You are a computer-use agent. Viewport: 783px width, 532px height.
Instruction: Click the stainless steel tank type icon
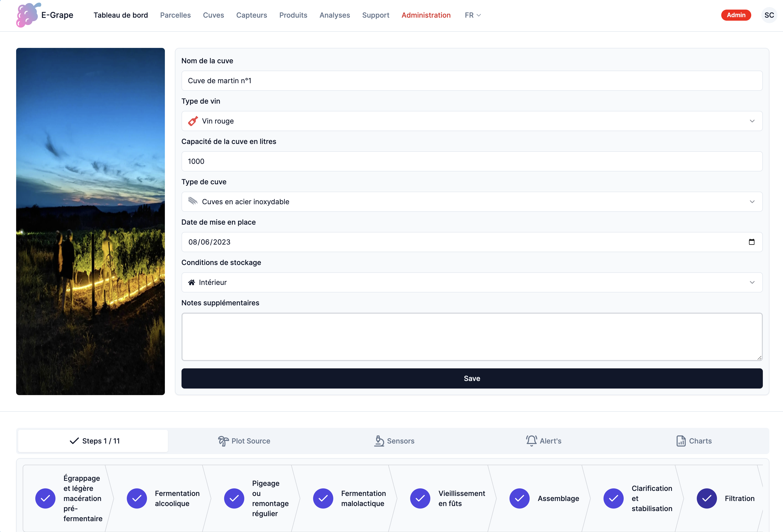click(x=193, y=201)
